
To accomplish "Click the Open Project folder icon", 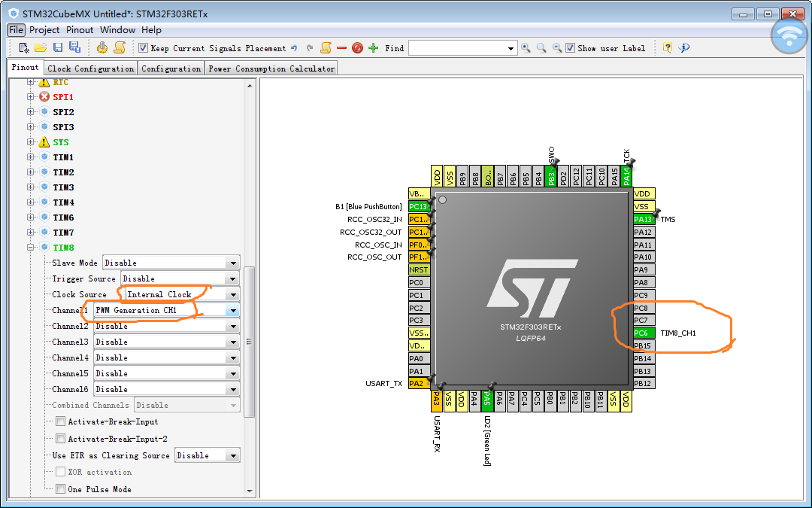I will coord(41,47).
